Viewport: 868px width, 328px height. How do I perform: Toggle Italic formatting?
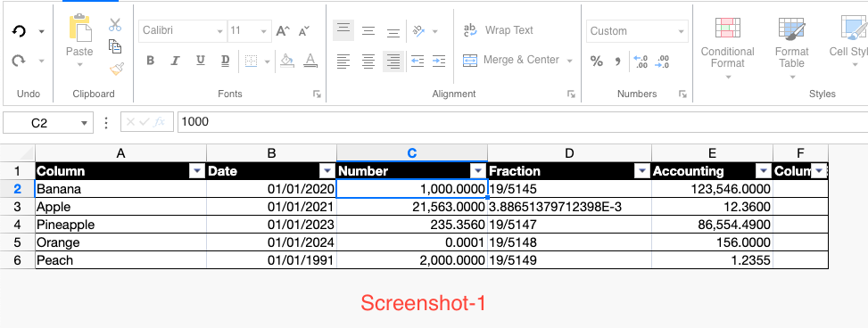click(175, 61)
